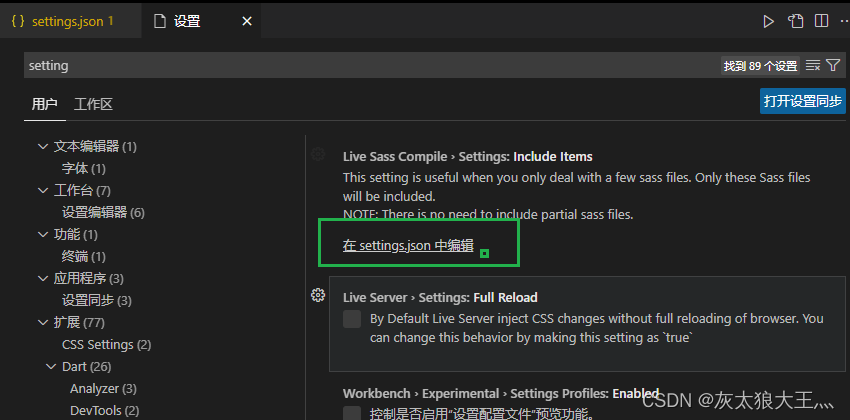The width and height of the screenshot is (850, 420).
Task: Collapse the 扩展 tree group
Action: tap(43, 322)
